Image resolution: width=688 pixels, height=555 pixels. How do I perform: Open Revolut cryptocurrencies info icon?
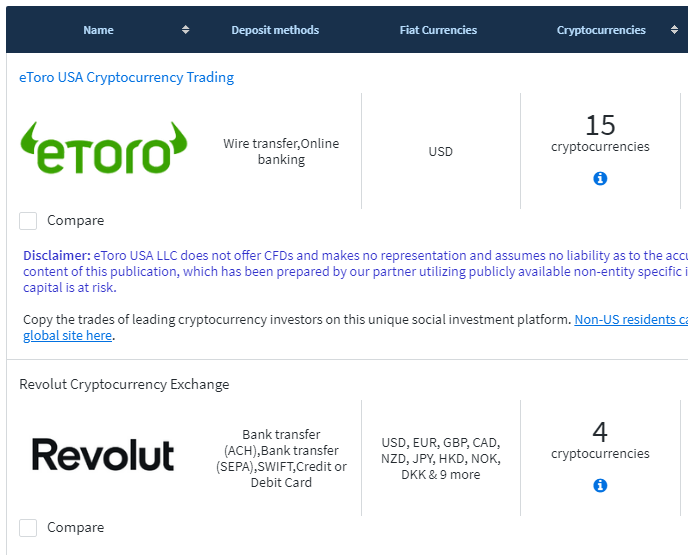600,485
